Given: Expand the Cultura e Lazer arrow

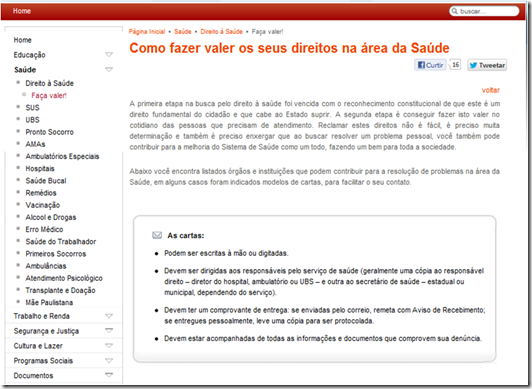Looking at the screenshot, I should tap(109, 346).
